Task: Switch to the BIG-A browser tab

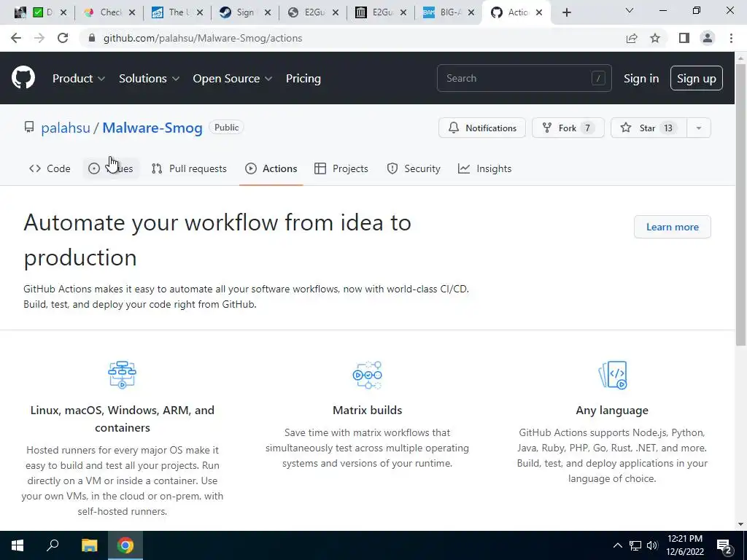Action: tap(449, 13)
